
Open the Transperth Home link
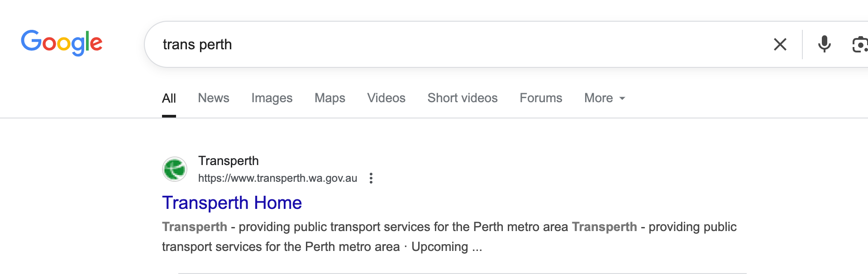232,203
